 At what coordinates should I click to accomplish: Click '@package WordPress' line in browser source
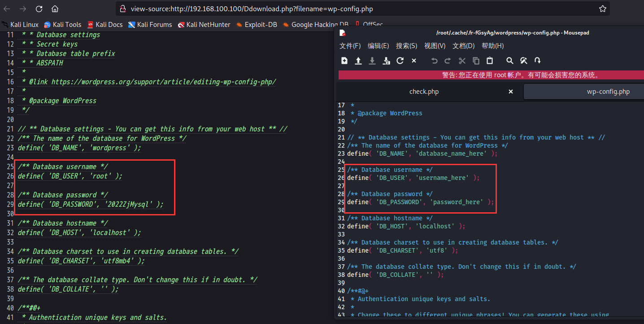(x=62, y=101)
